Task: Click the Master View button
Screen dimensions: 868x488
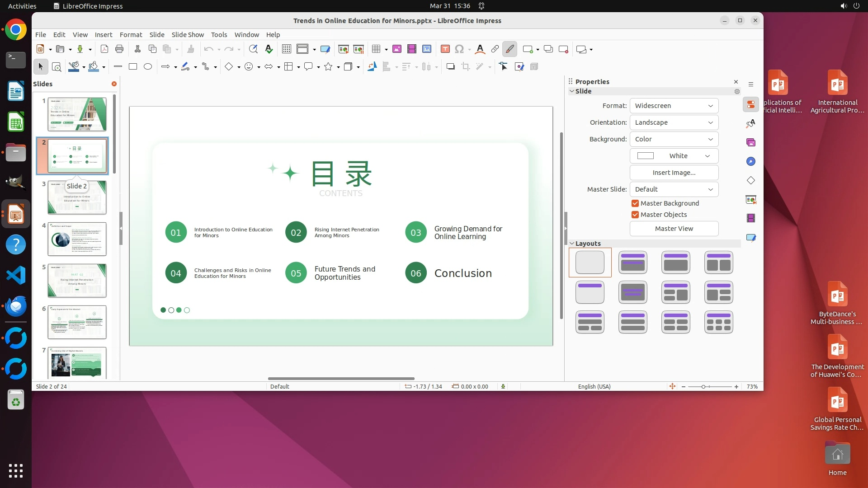Action: (674, 229)
